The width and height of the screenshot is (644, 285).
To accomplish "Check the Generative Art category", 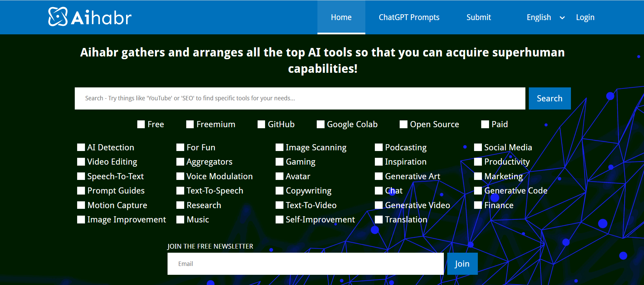I will point(379,176).
